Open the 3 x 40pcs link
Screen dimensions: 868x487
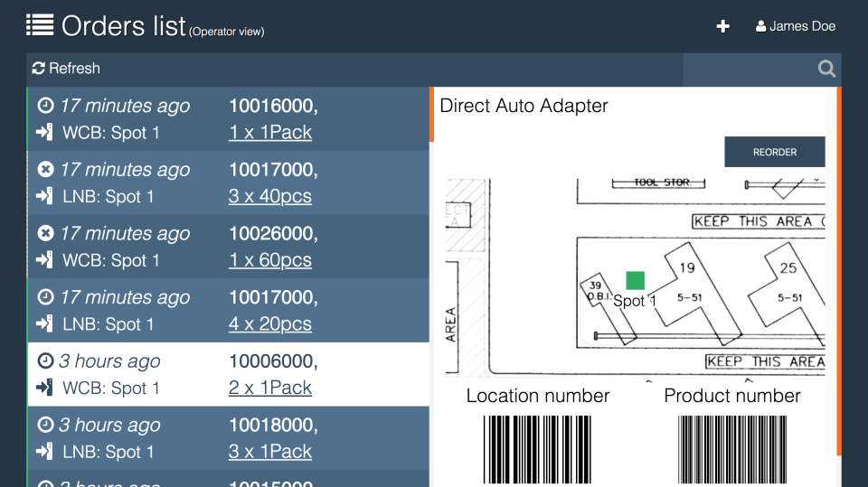pyautogui.click(x=270, y=196)
